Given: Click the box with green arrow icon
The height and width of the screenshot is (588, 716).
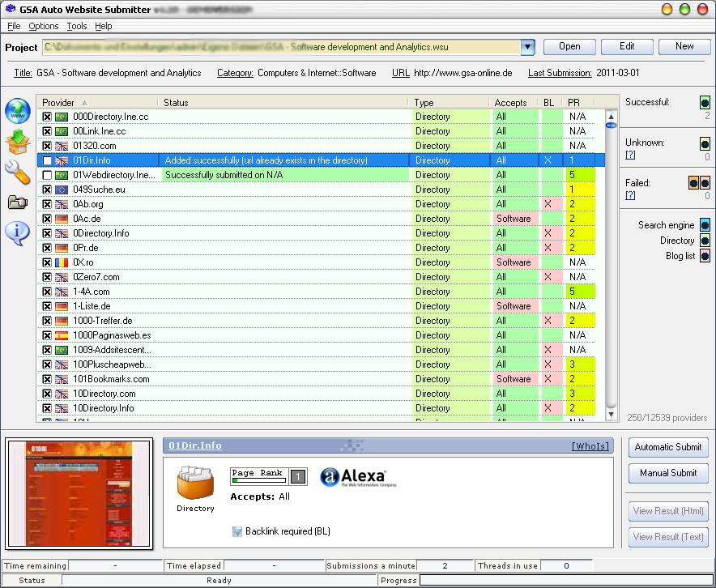Looking at the screenshot, I should click(17, 142).
